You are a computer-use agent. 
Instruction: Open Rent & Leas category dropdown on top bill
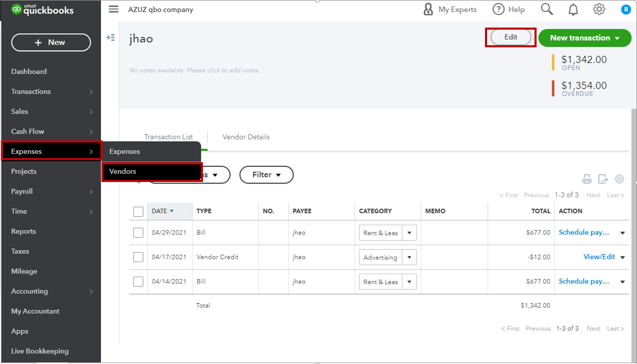pos(409,232)
